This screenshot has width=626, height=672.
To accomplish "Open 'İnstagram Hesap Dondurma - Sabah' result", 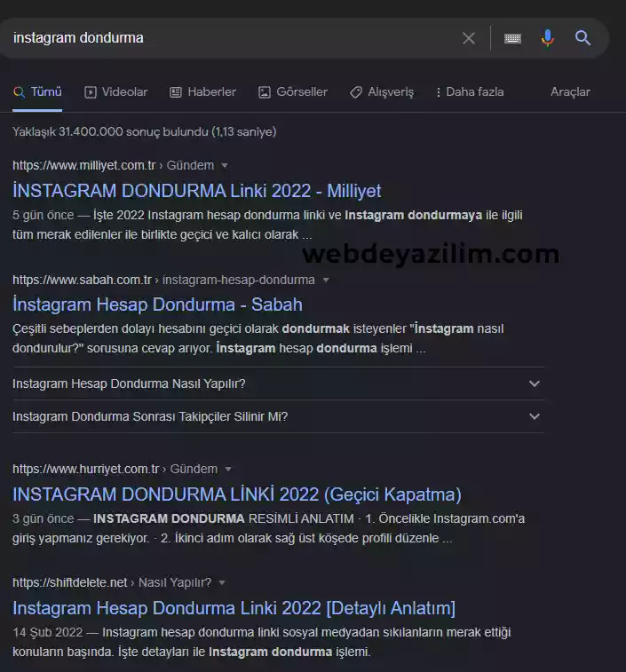I will click(157, 304).
